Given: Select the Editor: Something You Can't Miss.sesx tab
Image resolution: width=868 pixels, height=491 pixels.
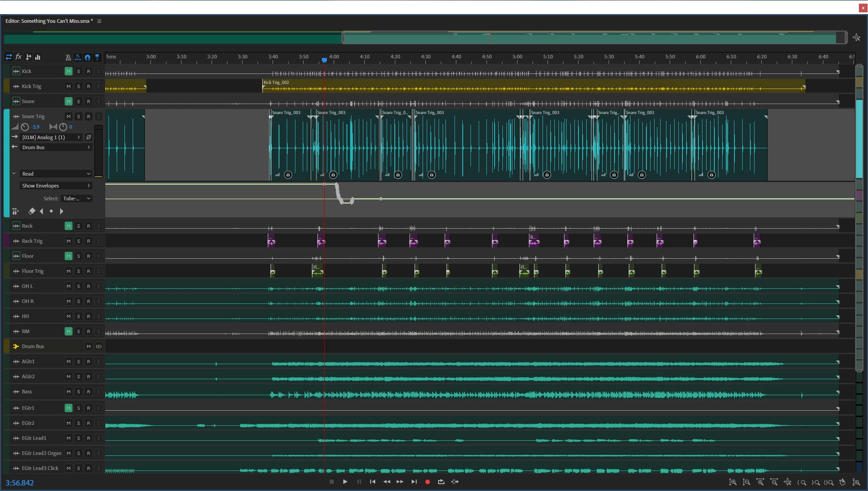Looking at the screenshot, I should [49, 21].
